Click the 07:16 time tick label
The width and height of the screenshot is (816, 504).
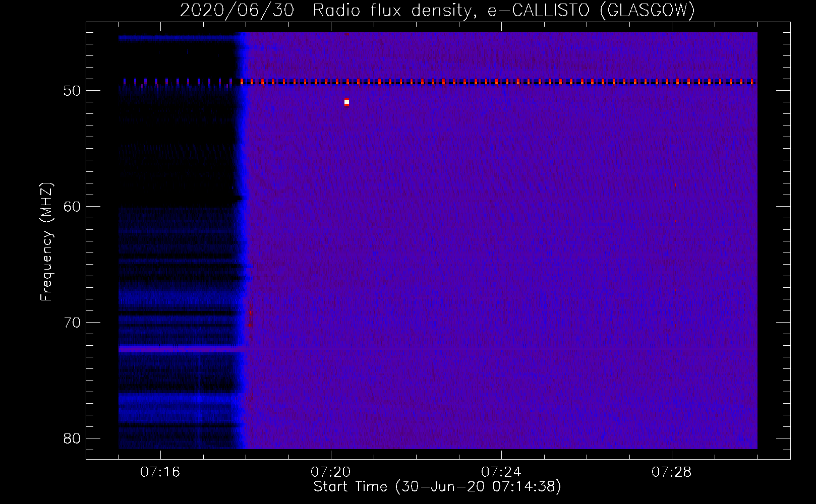(160, 472)
